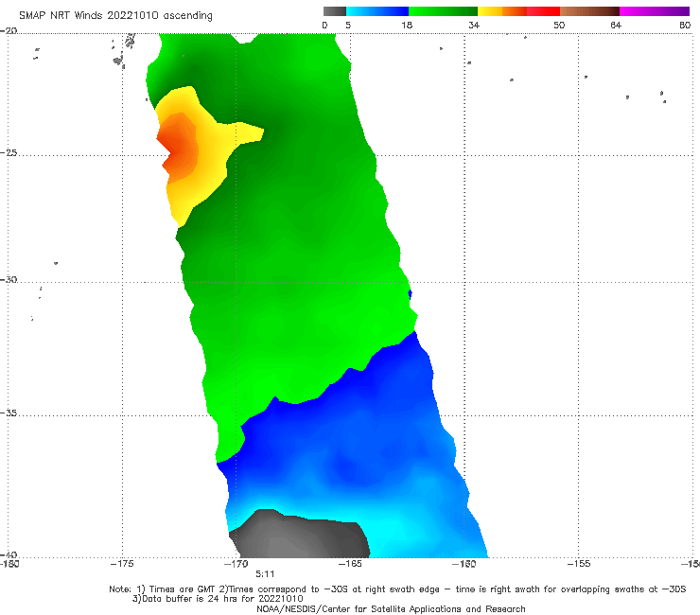
Task: Click the '5' label under the color bar
Action: (348, 25)
